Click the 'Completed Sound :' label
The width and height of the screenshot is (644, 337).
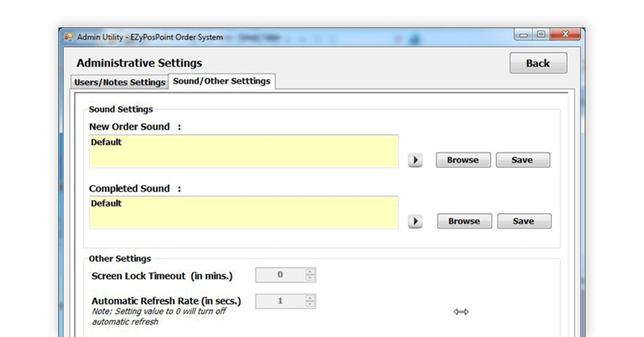click(x=135, y=189)
